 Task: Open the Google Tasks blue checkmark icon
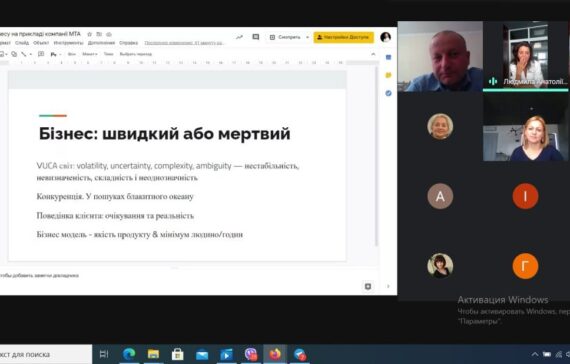coord(388,93)
